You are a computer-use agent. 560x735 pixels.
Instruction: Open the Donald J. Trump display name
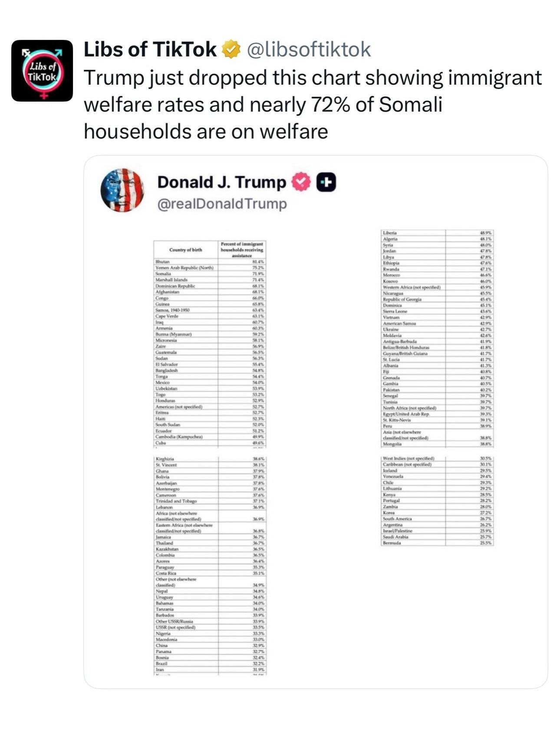pos(221,182)
